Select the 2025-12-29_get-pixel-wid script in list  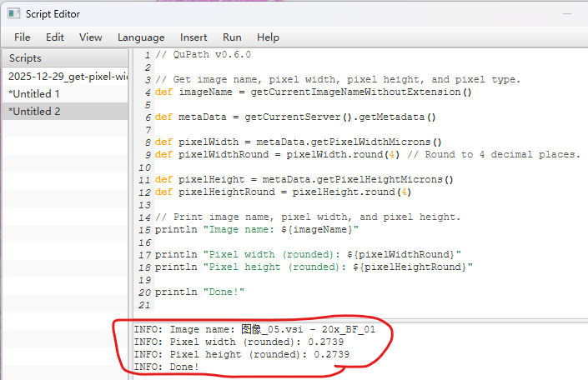click(67, 77)
